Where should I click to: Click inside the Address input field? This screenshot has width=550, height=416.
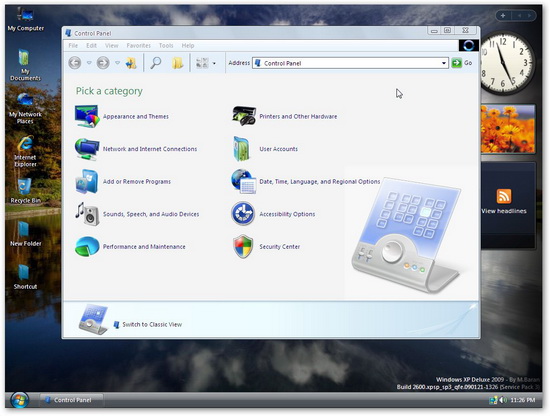(x=350, y=63)
